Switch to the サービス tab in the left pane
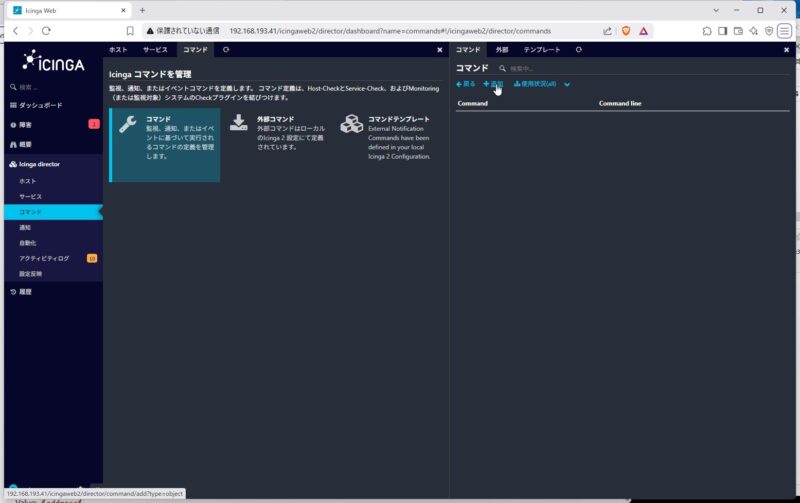Screen dimensions: 800x503 (155, 49)
